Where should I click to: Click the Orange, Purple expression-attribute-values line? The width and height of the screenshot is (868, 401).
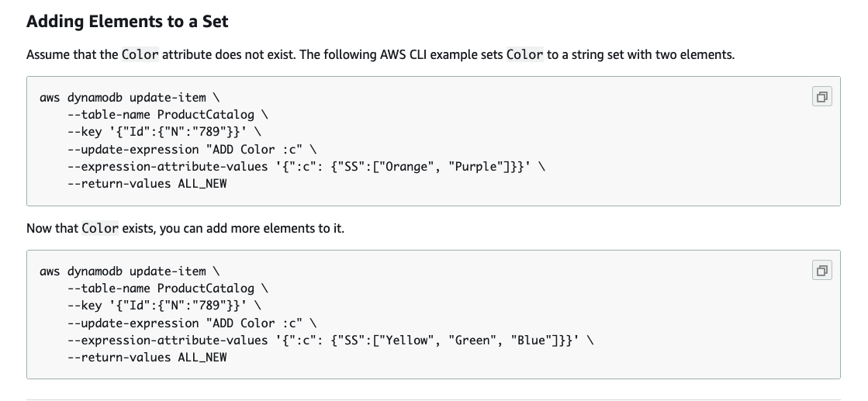pyautogui.click(x=306, y=167)
